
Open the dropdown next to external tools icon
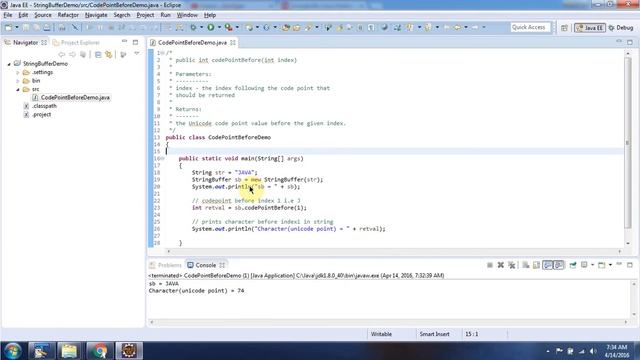coord(237,27)
